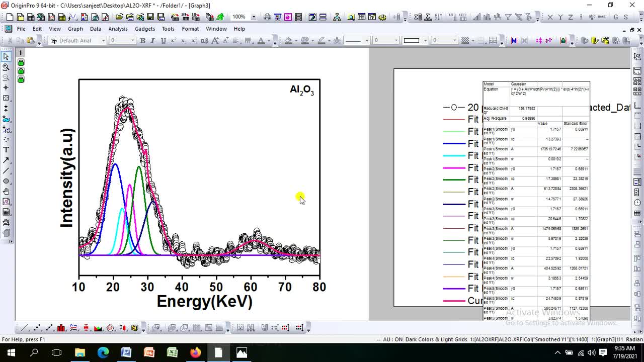Open the line color pencil dropdown

(x=329, y=40)
